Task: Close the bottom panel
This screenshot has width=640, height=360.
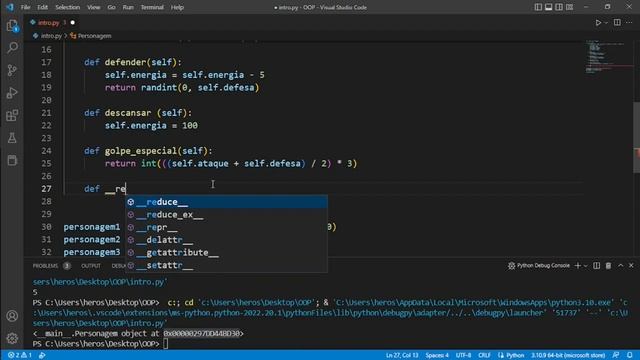Action: pos(631,266)
